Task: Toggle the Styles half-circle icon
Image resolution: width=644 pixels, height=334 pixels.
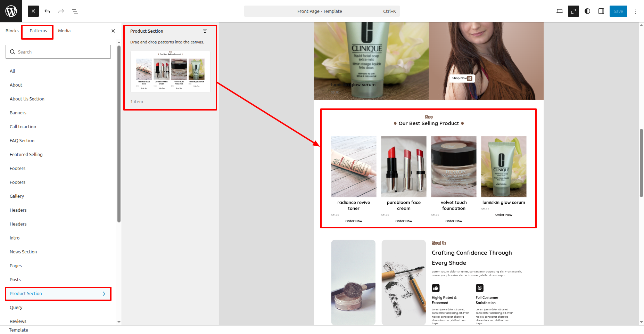Action: click(x=587, y=11)
